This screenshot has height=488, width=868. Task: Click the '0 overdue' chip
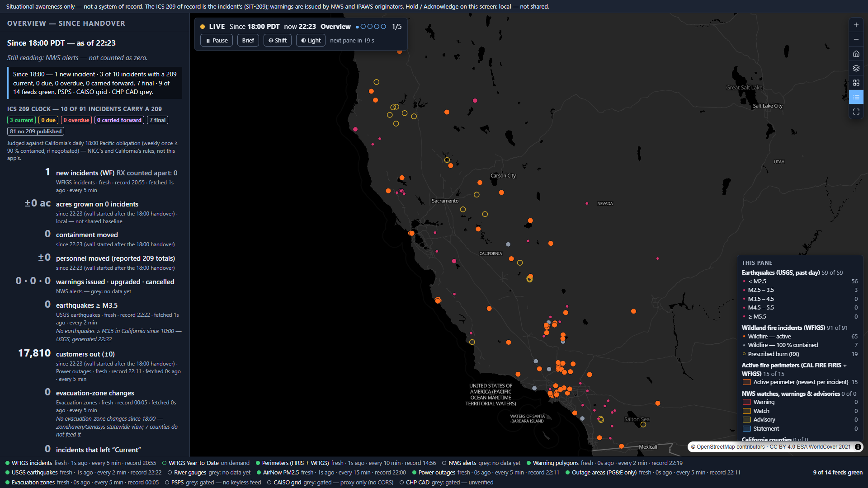[76, 120]
